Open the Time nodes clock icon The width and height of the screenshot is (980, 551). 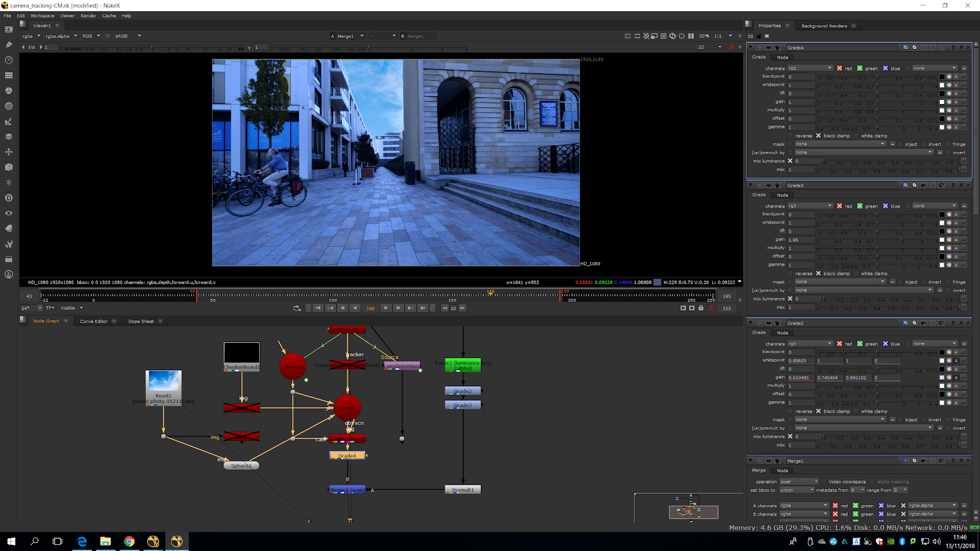click(9, 60)
